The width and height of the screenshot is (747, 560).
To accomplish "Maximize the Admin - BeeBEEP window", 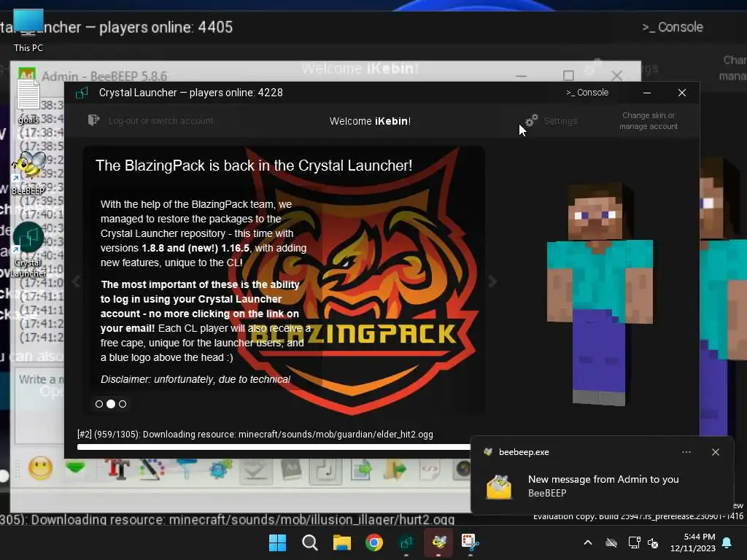I will [568, 75].
